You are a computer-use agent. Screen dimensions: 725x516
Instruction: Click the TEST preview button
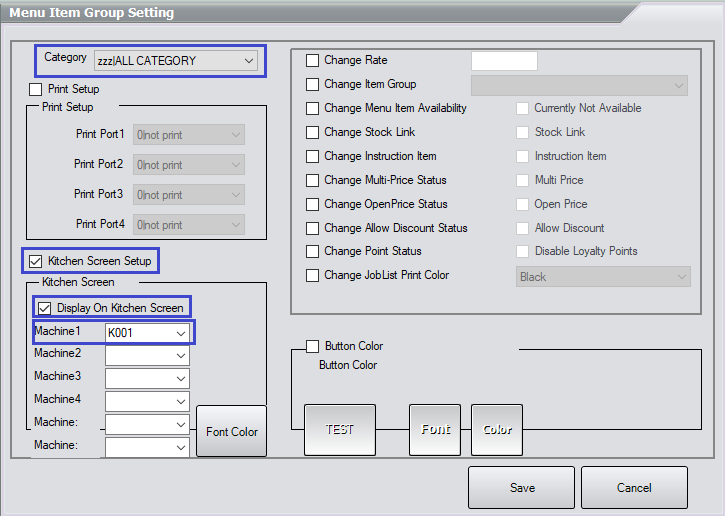coord(340,430)
